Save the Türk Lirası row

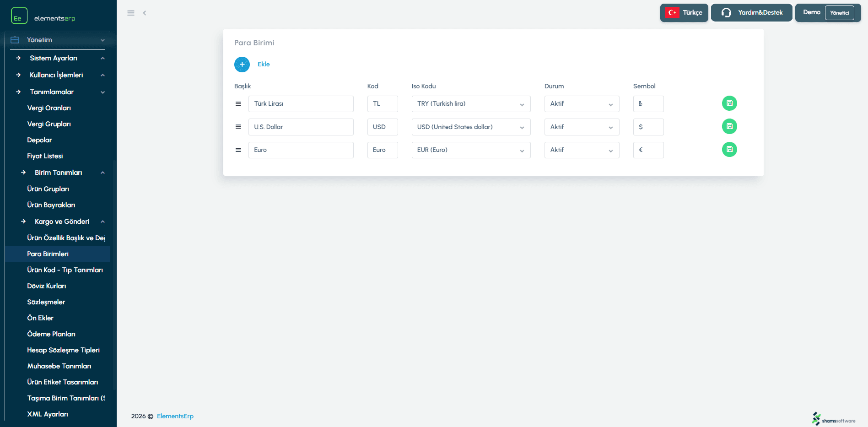(x=729, y=103)
